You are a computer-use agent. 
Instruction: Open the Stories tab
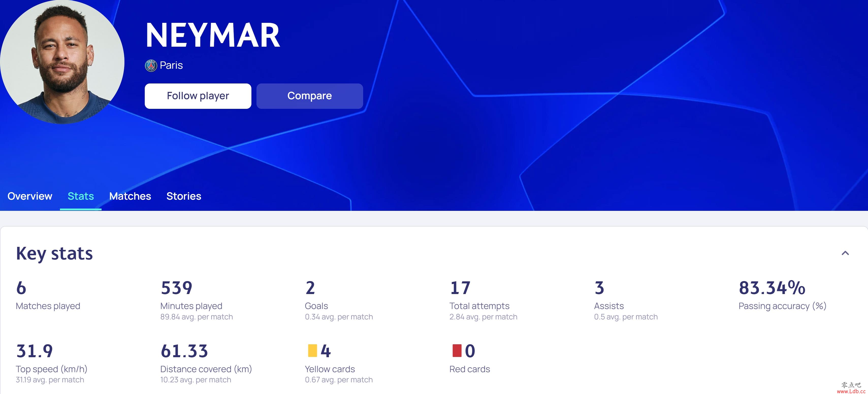(x=184, y=196)
